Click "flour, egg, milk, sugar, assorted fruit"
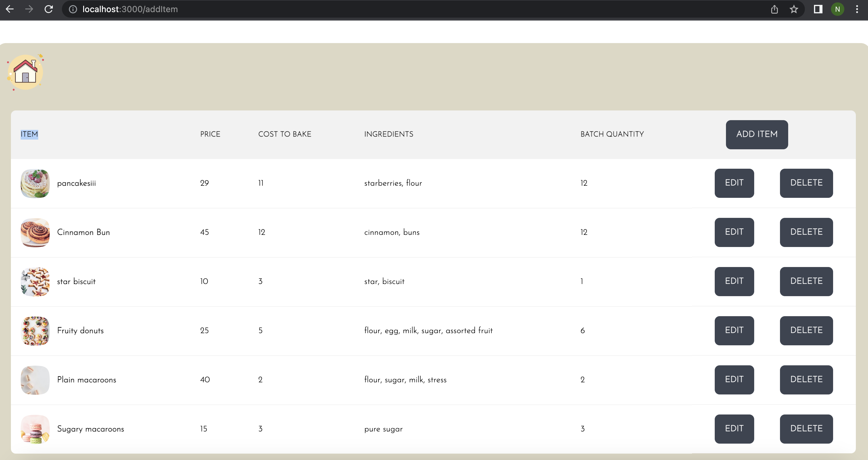 click(428, 331)
